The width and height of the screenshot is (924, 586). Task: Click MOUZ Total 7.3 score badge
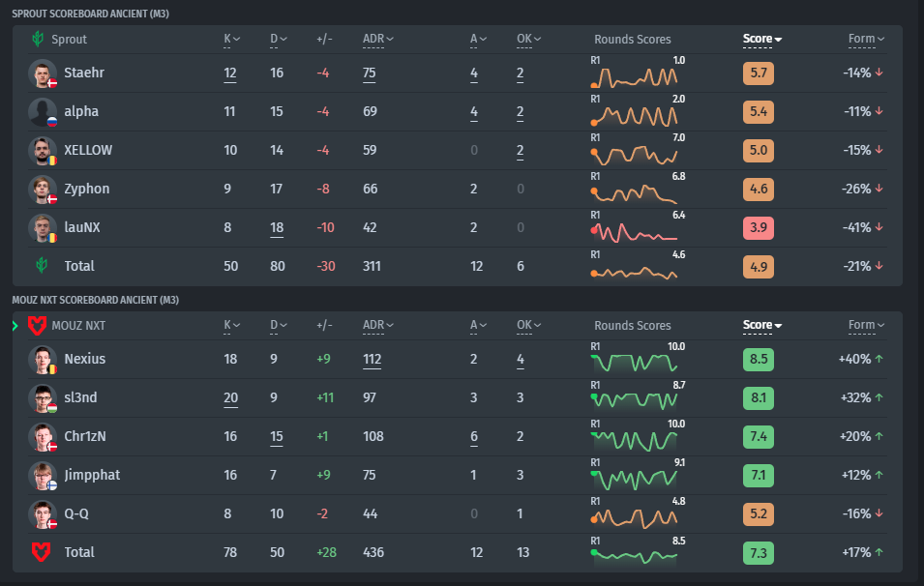coord(759,553)
